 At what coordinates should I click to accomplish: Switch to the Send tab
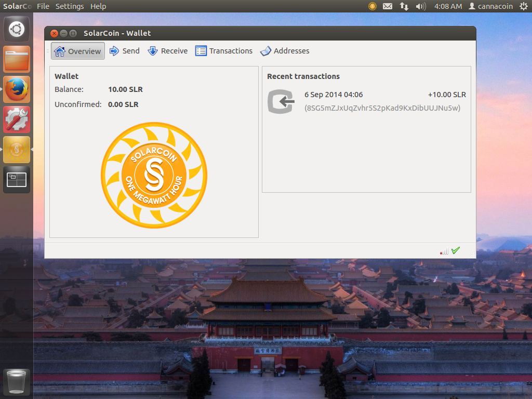[x=125, y=51]
